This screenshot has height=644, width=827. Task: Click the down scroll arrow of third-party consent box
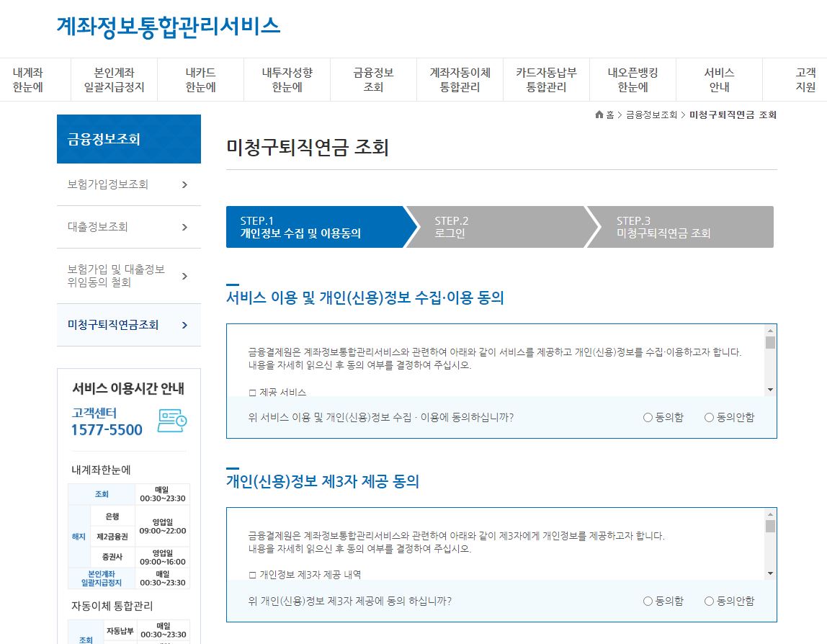click(771, 574)
